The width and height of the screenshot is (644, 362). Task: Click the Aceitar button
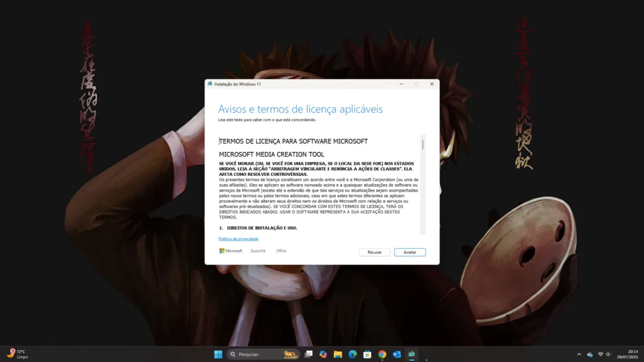[409, 252]
